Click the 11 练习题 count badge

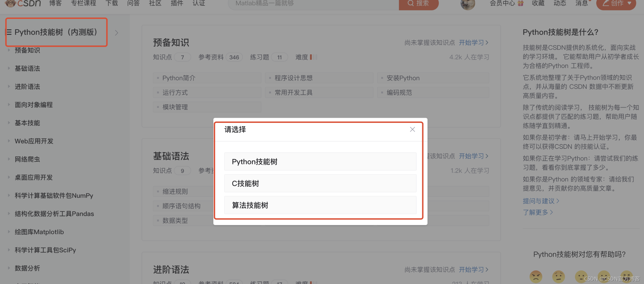tap(279, 57)
